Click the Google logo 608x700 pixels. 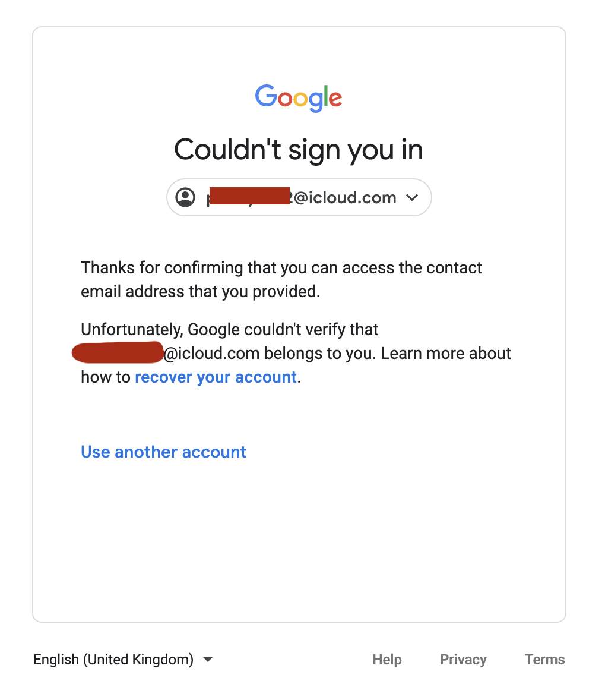pyautogui.click(x=298, y=98)
